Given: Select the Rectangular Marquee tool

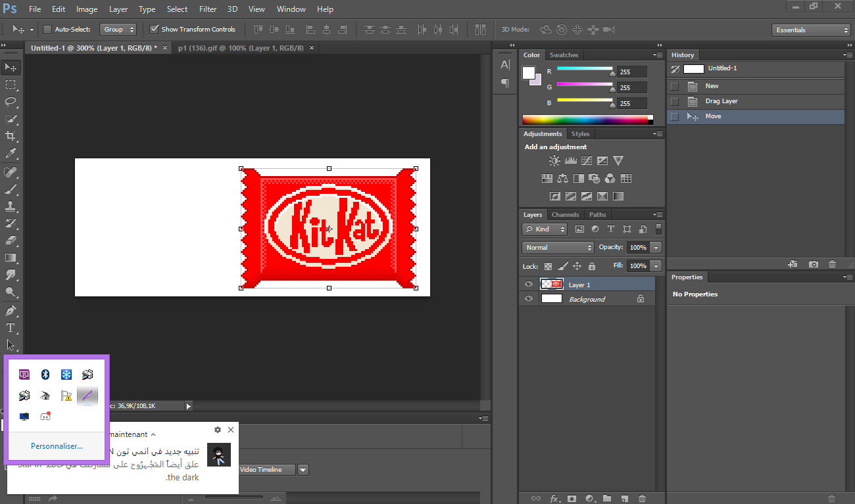Looking at the screenshot, I should (11, 85).
